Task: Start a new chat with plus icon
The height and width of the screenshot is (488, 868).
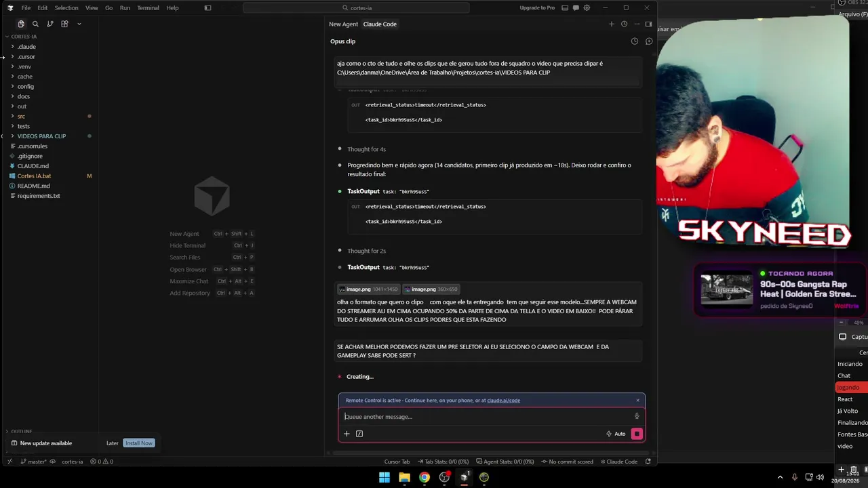Action: click(x=611, y=24)
